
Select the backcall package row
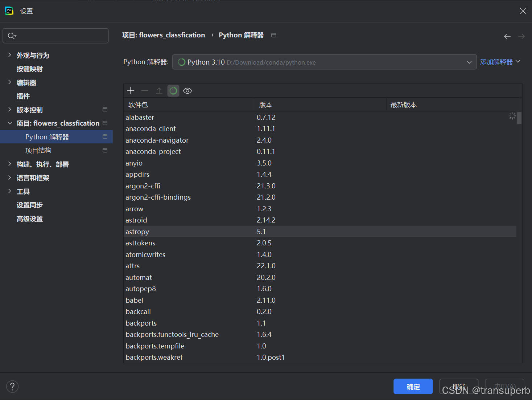click(320, 311)
